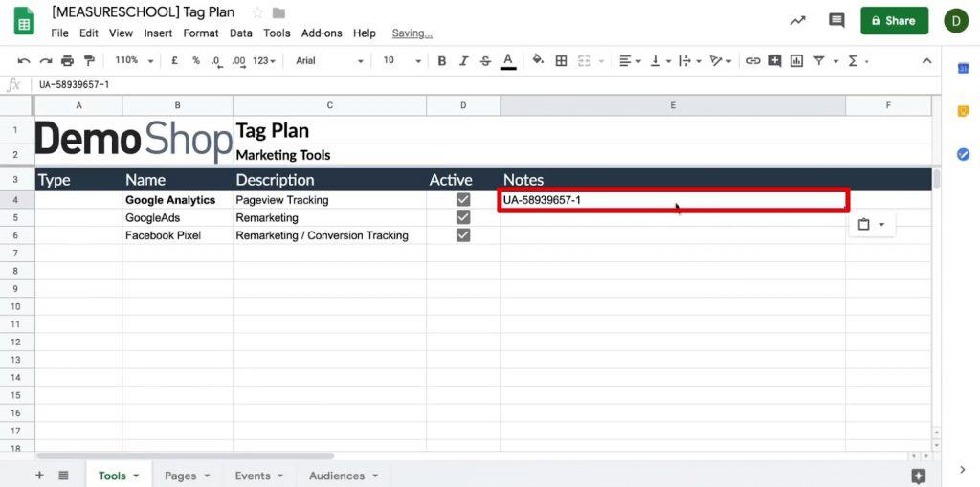Click decrease decimal places icon
The height and width of the screenshot is (487, 980).
(x=216, y=60)
